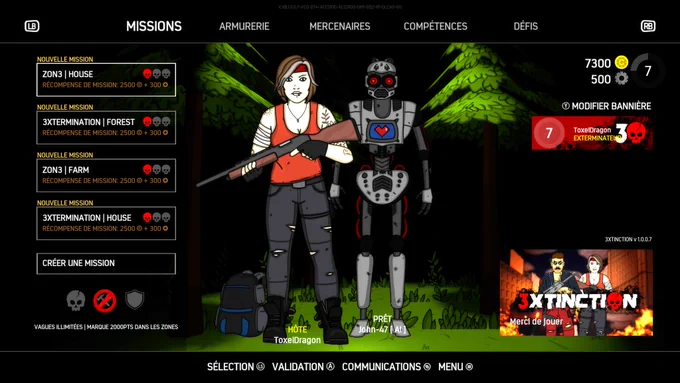Open the 3XTINCTION news thumbnail
The width and height of the screenshot is (680, 383).
576,293
